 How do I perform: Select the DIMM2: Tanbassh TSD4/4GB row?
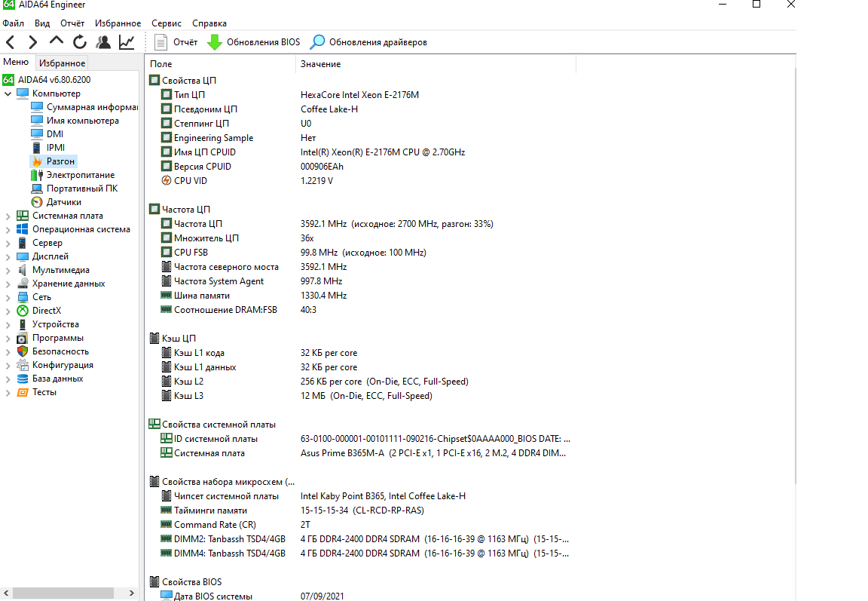(360, 539)
